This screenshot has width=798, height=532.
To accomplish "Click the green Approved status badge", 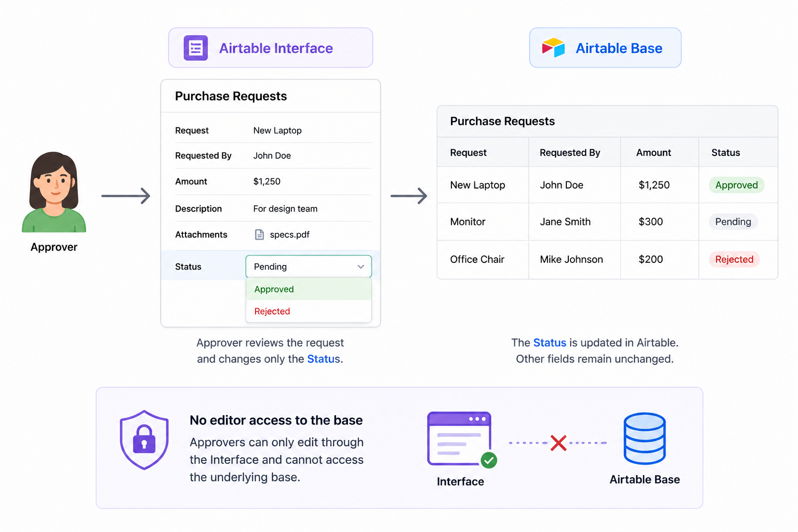I will tap(736, 185).
